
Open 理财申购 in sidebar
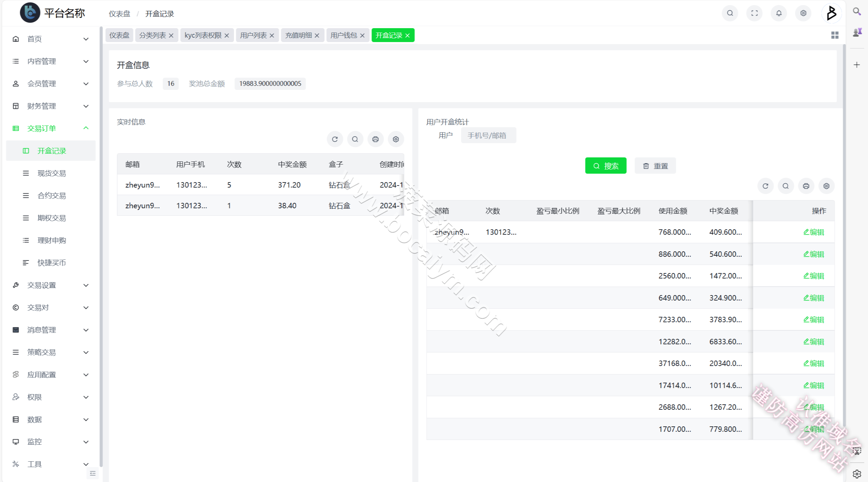tap(51, 240)
